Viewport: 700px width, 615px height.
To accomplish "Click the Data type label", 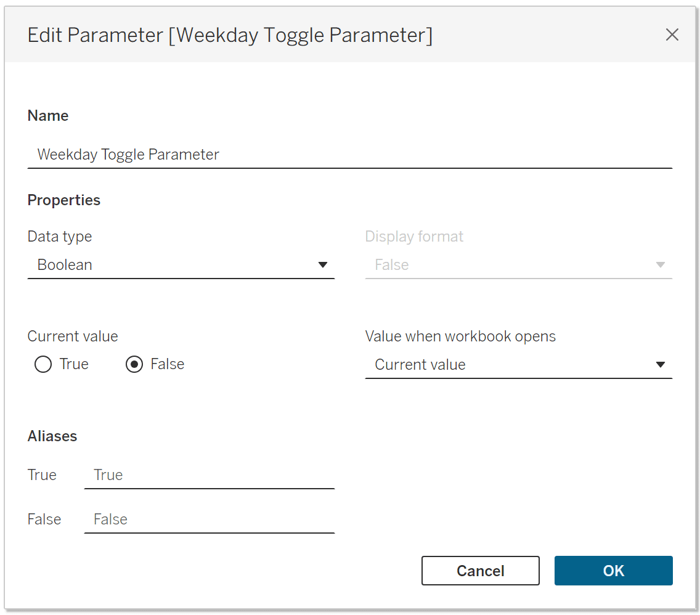I will pyautogui.click(x=60, y=237).
